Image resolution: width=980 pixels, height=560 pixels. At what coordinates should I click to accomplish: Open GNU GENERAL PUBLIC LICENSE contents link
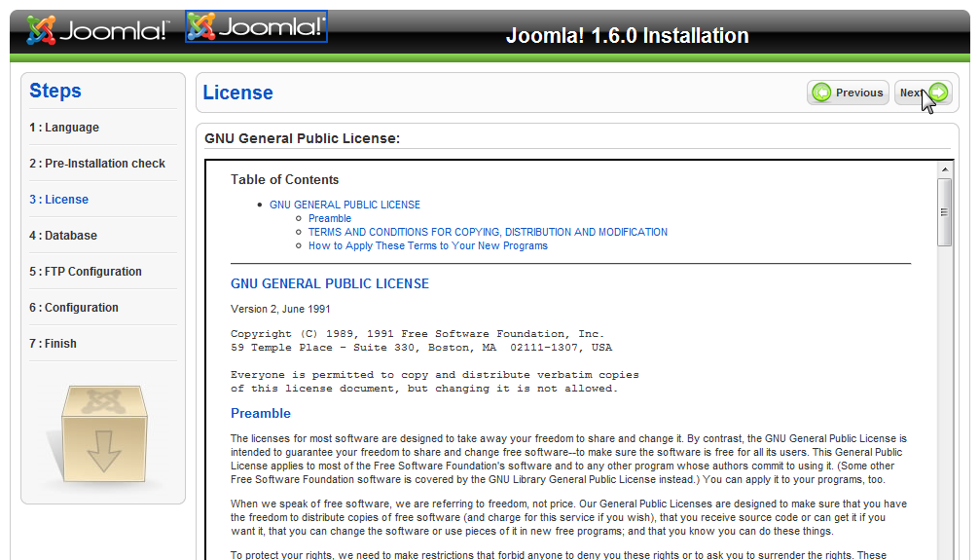tap(345, 205)
